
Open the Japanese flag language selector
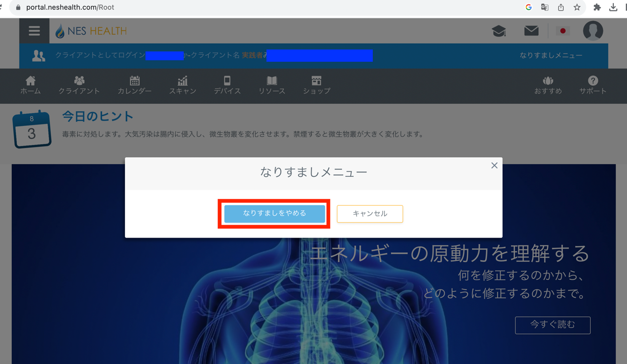[563, 31]
